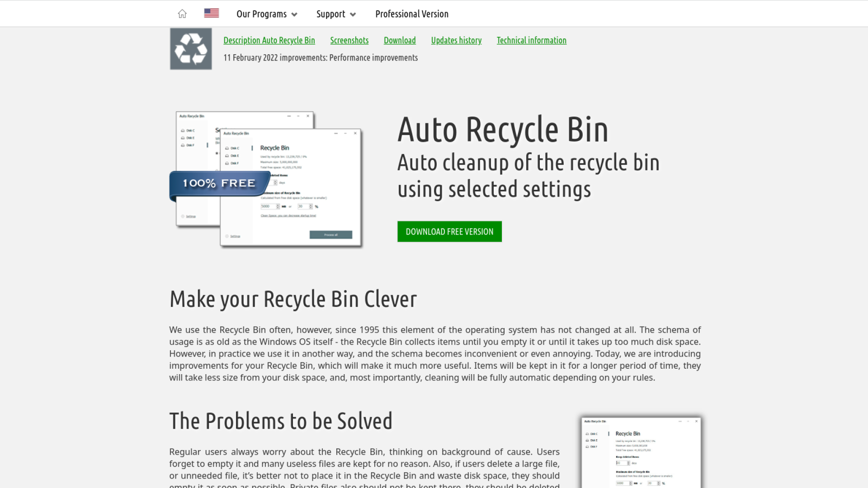This screenshot has width=868, height=488.
Task: Click the Recycle Bin screenshot thumbnail at the bottom right
Action: (x=641, y=452)
